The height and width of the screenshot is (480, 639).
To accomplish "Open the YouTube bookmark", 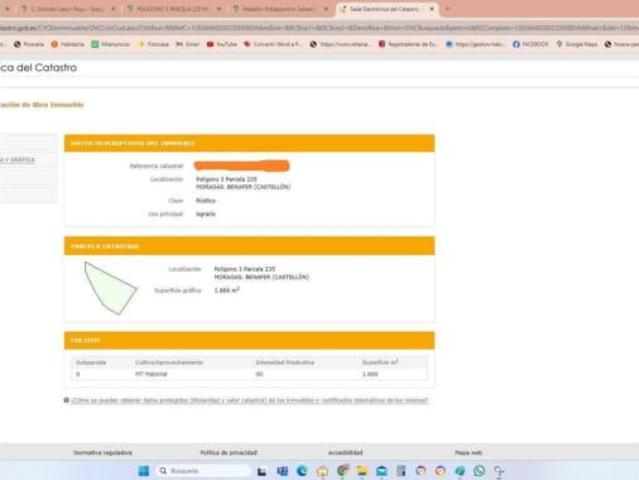I will click(222, 44).
